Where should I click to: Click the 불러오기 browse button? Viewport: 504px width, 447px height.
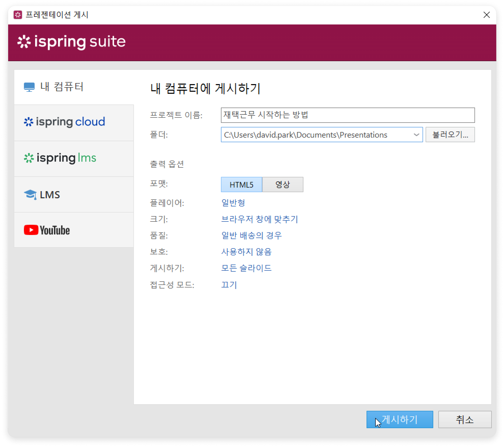pos(450,135)
